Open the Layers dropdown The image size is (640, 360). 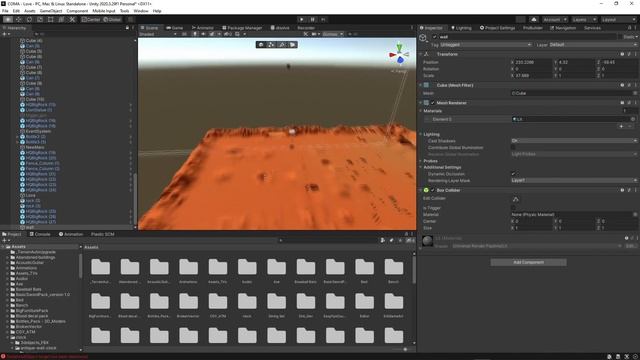point(584,19)
